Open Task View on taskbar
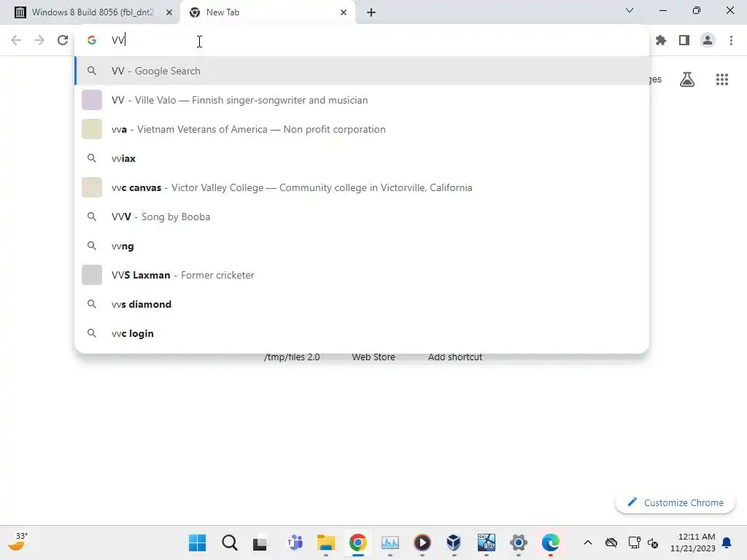The width and height of the screenshot is (747, 560). pyautogui.click(x=260, y=542)
